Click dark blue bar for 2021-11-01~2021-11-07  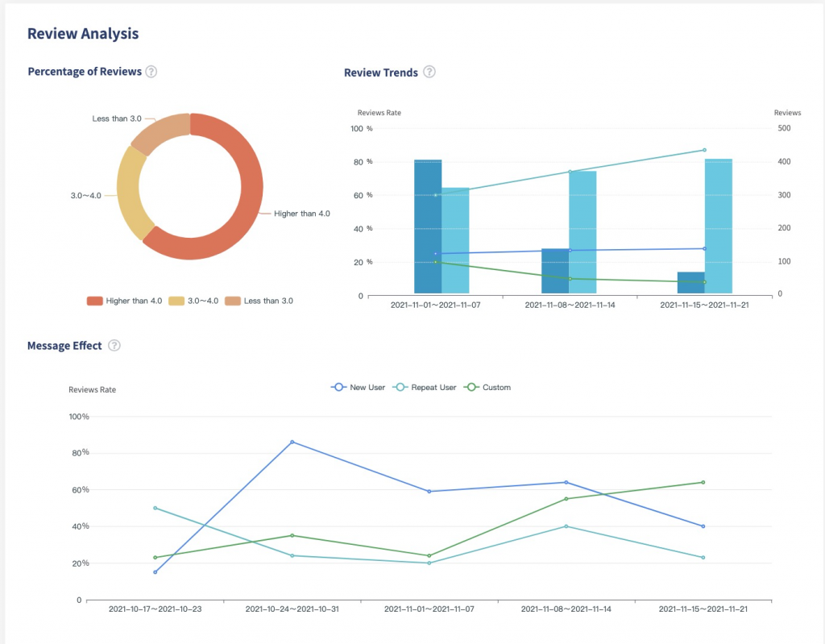428,226
